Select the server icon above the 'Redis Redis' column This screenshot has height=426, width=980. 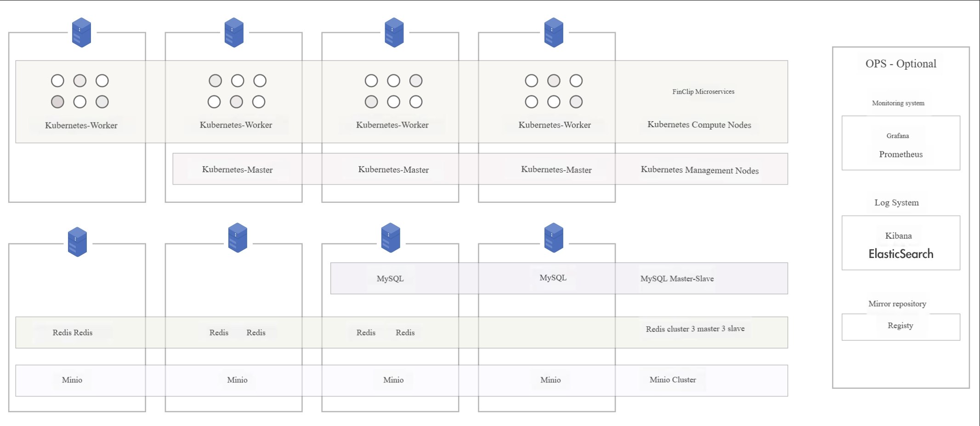(x=77, y=242)
